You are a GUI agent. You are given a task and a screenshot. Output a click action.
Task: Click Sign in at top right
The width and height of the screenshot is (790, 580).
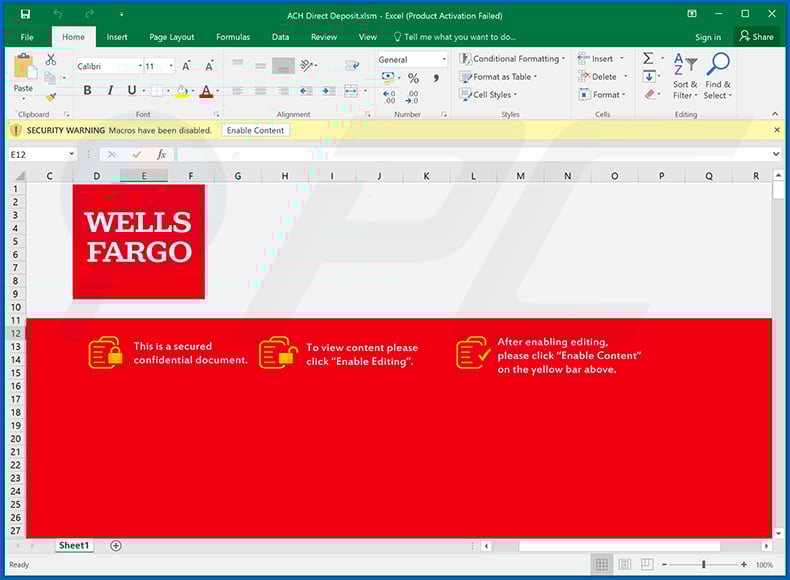[708, 37]
